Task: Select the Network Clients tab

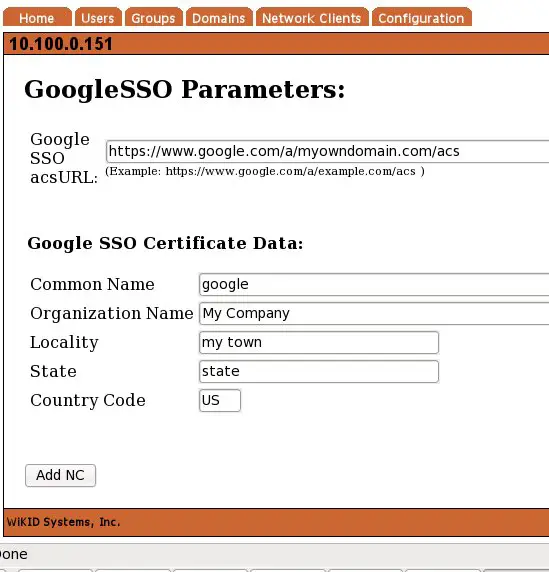Action: click(x=312, y=17)
